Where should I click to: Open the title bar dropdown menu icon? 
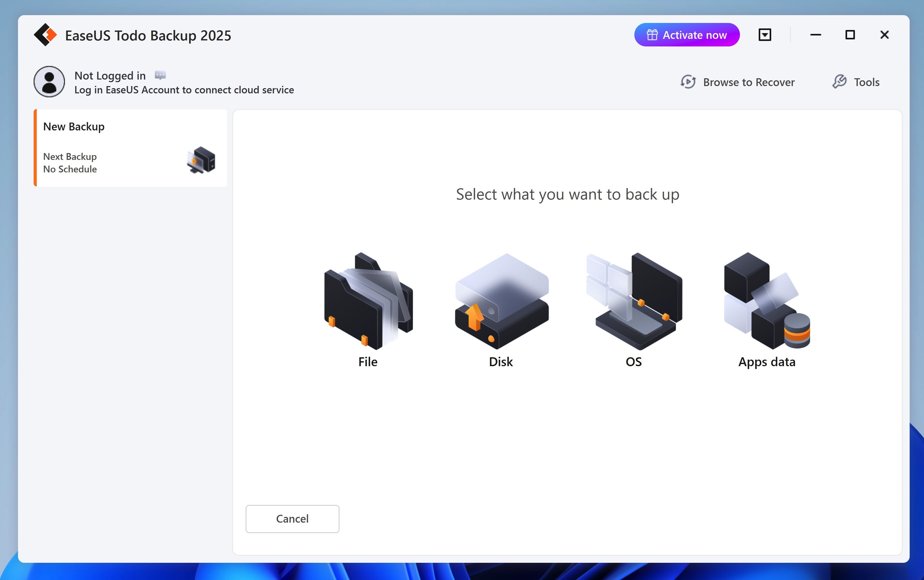[x=765, y=35]
